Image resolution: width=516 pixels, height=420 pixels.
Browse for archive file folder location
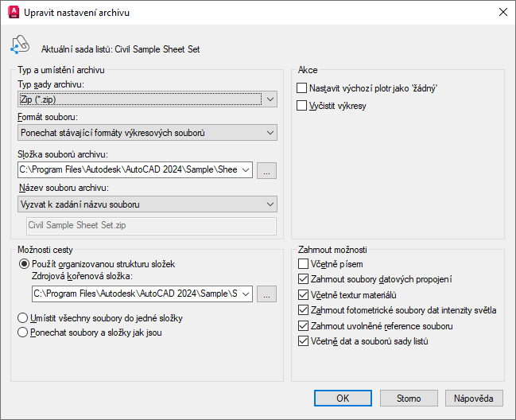pos(266,170)
